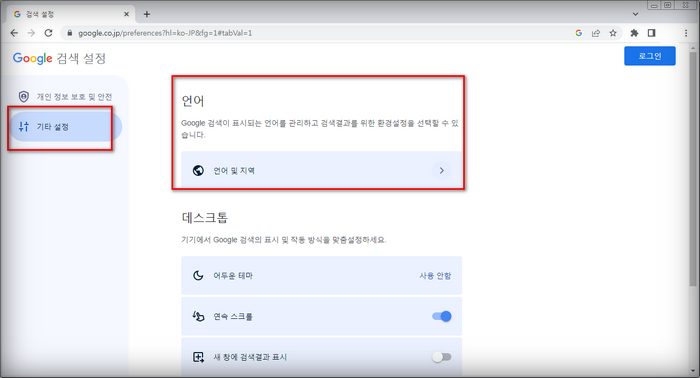This screenshot has height=378, width=700.
Task: Click the 검색 설정 page title
Action: pos(81,58)
